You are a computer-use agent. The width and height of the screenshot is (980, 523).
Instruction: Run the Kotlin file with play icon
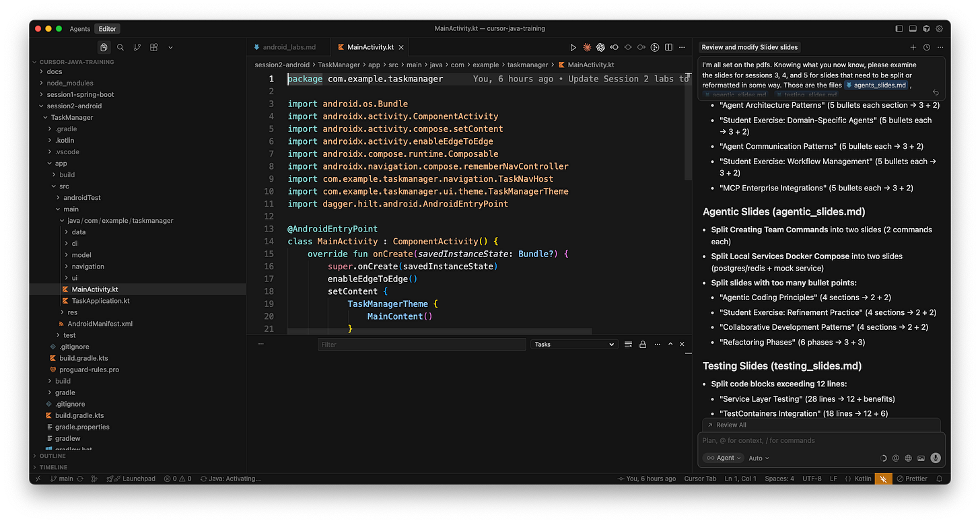[573, 47]
